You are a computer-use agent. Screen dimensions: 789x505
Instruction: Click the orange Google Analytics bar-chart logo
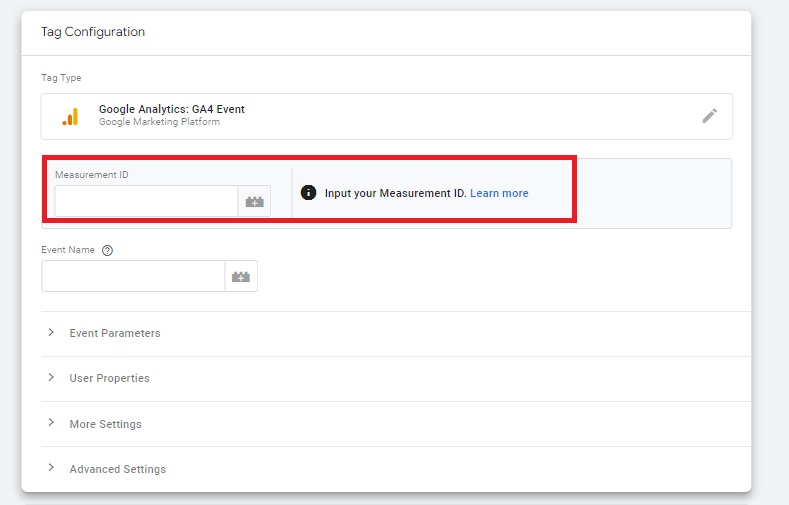(x=70, y=116)
